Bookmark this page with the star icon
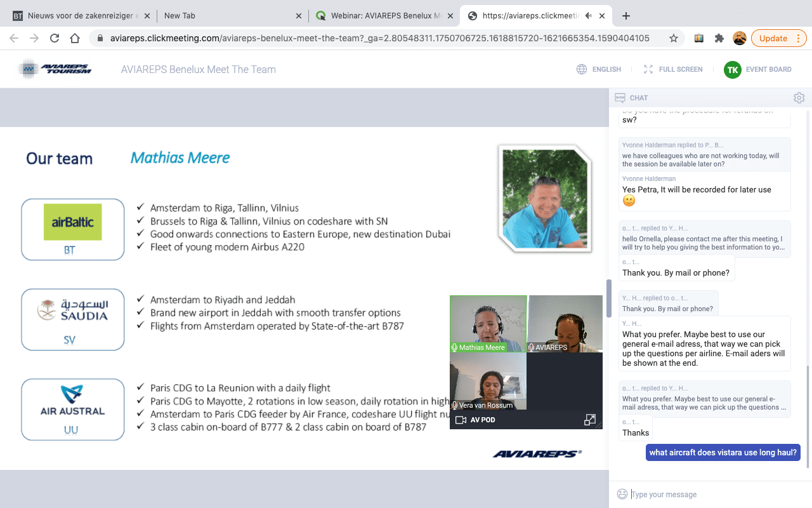Screen dimensions: 812x508 point(674,38)
